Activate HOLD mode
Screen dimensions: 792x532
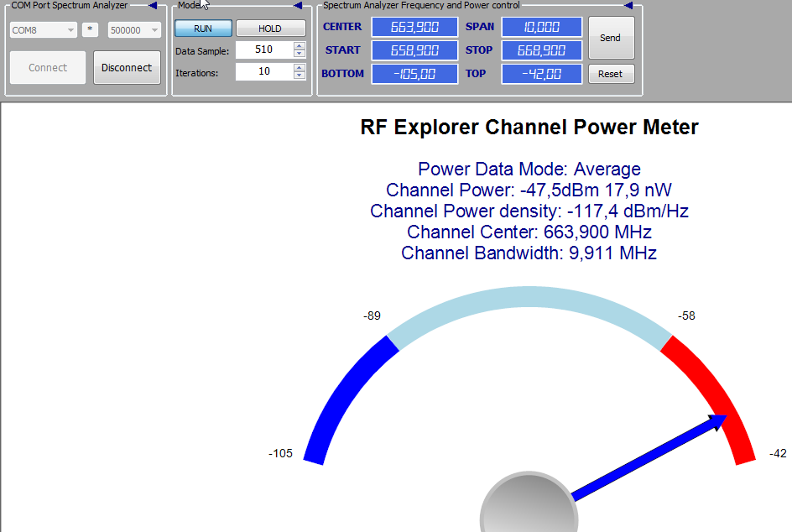click(x=270, y=29)
